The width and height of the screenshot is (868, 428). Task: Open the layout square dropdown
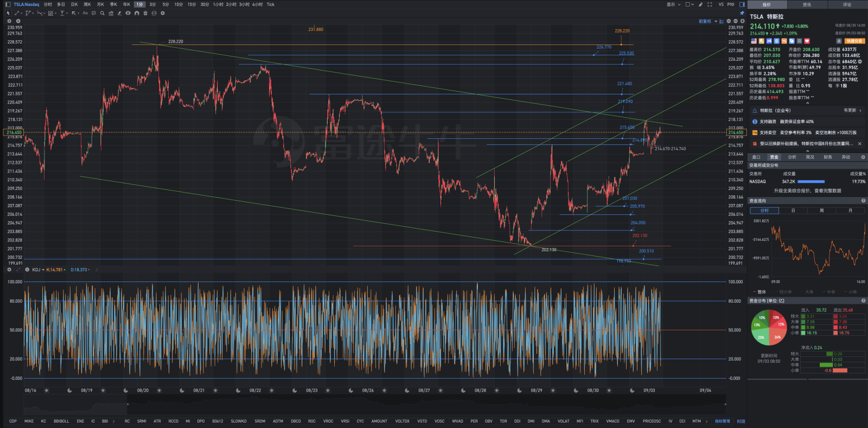690,4
